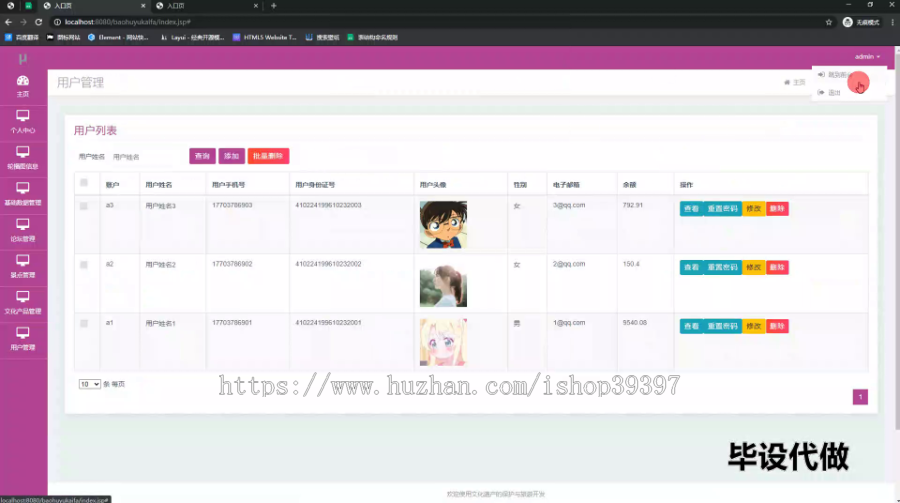The width and height of the screenshot is (900, 503).
Task: Open the 百度翻译 bookmark
Action: (x=22, y=37)
